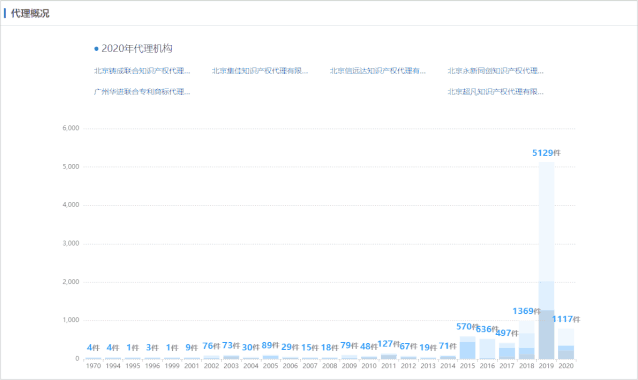Select the 79件 value label
638x380 pixels.
coord(349,345)
